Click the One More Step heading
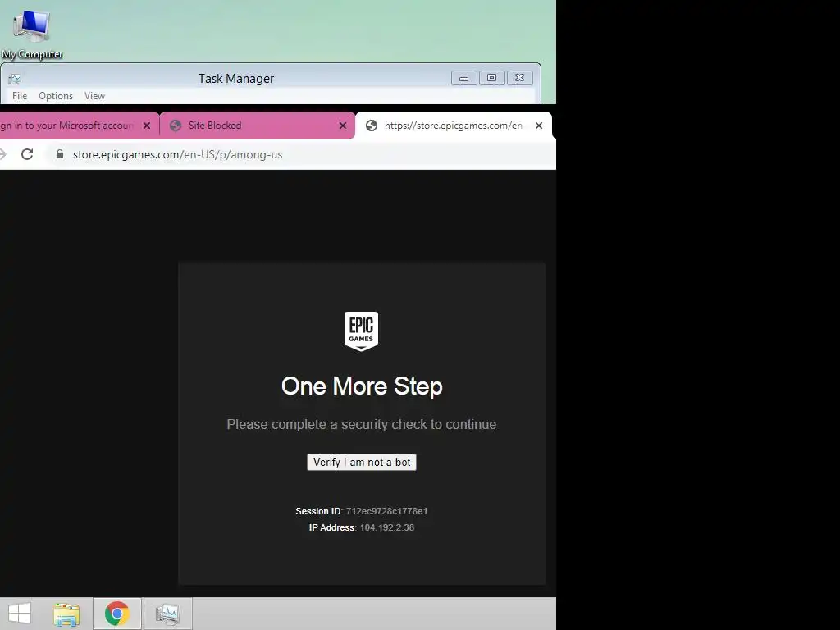 [362, 386]
